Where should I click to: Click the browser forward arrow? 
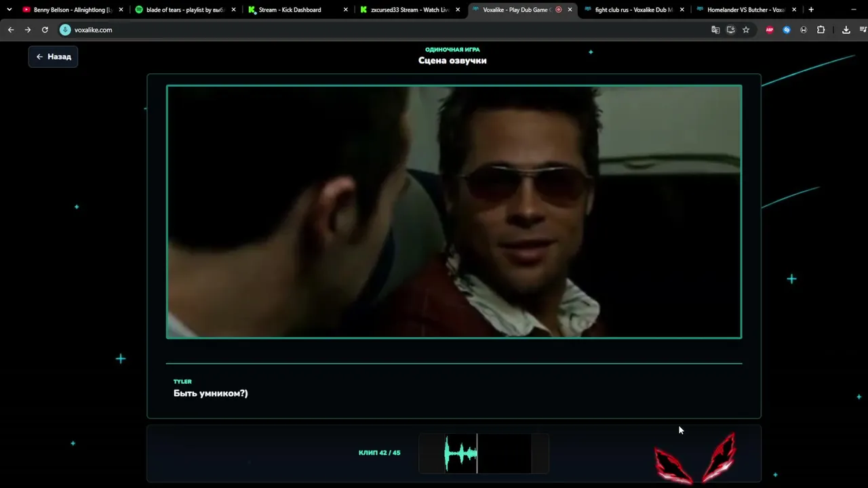[28, 30]
